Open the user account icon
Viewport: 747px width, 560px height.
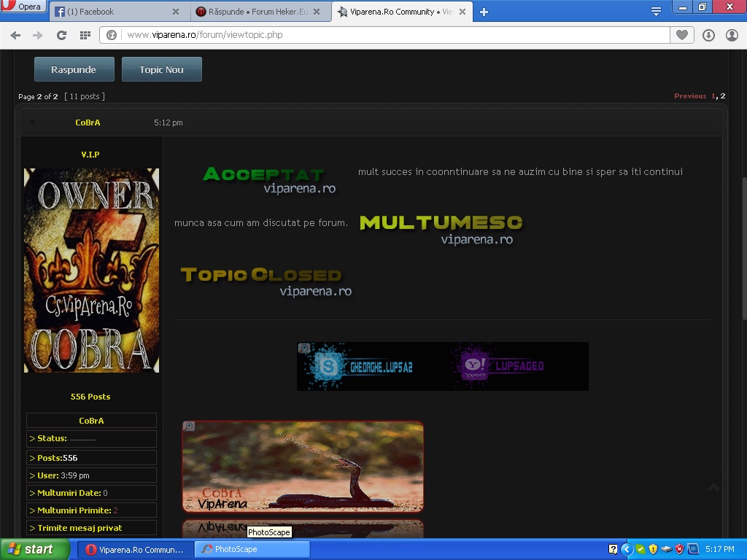click(732, 35)
